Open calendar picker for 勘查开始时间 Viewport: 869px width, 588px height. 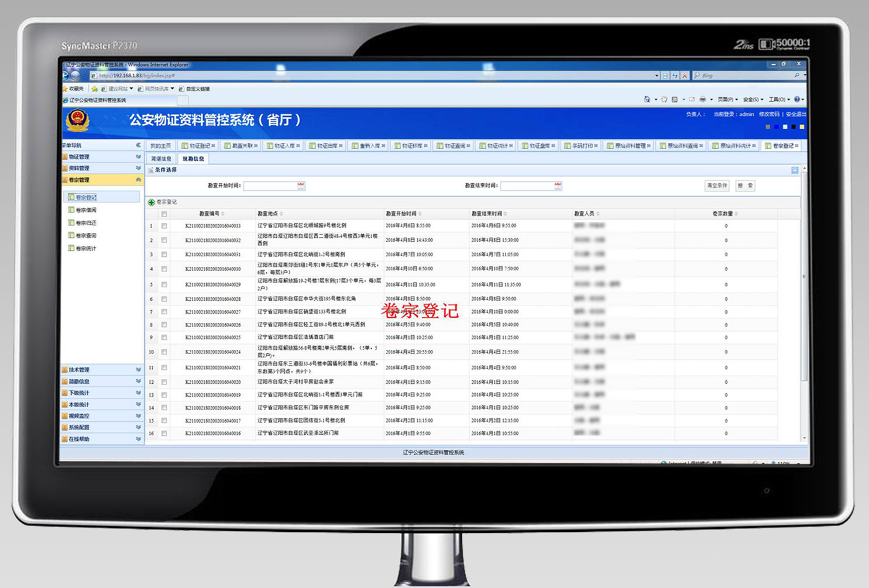301,186
